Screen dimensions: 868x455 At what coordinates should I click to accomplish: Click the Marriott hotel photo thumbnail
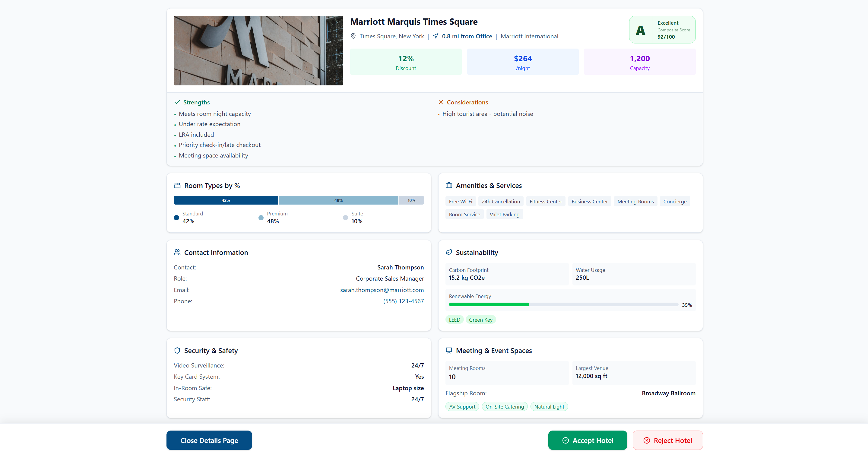click(x=258, y=51)
